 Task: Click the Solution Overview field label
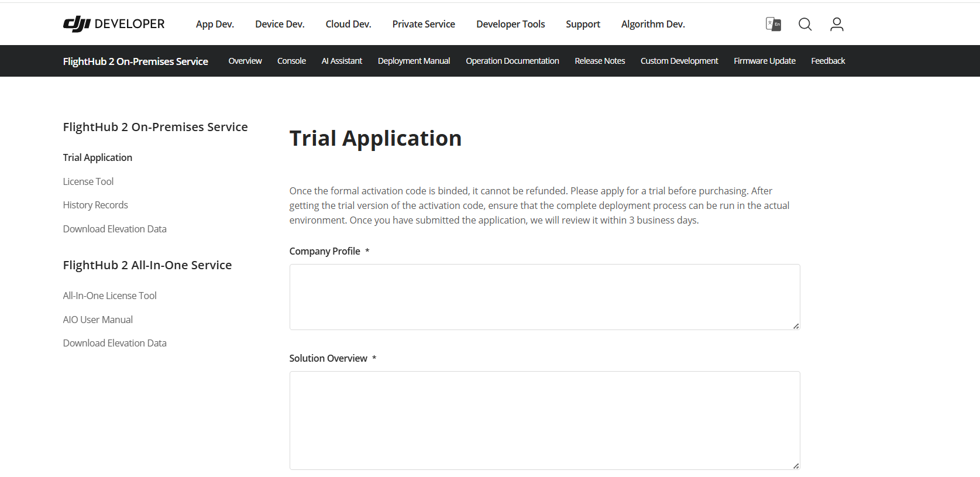tap(328, 358)
